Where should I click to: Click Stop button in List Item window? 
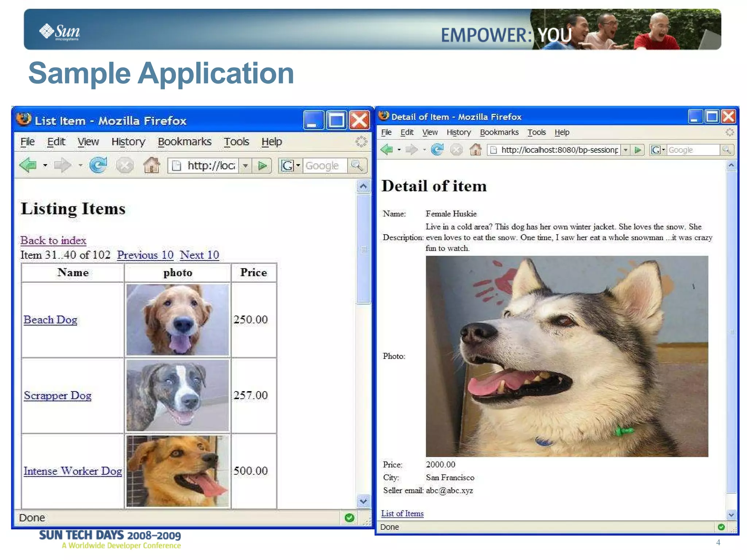[x=125, y=166]
